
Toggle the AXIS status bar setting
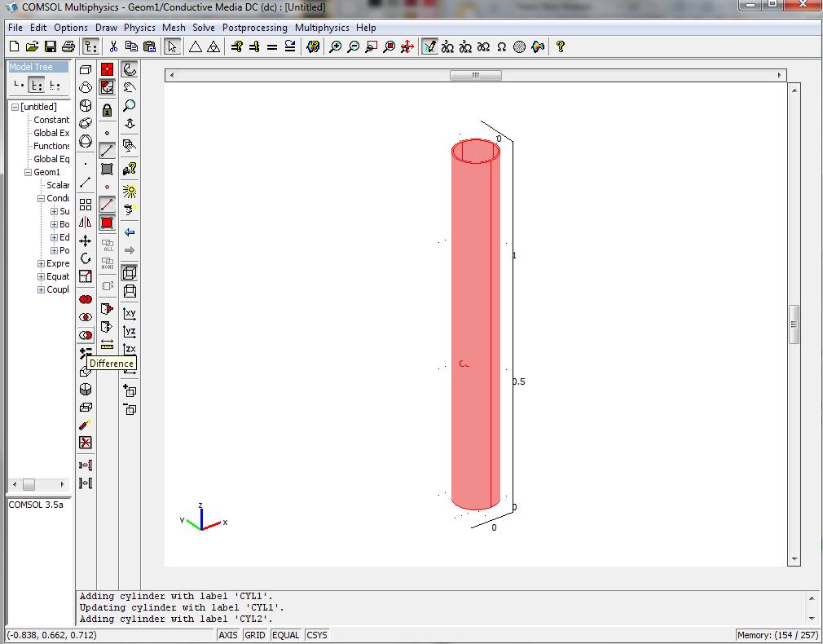click(x=228, y=635)
